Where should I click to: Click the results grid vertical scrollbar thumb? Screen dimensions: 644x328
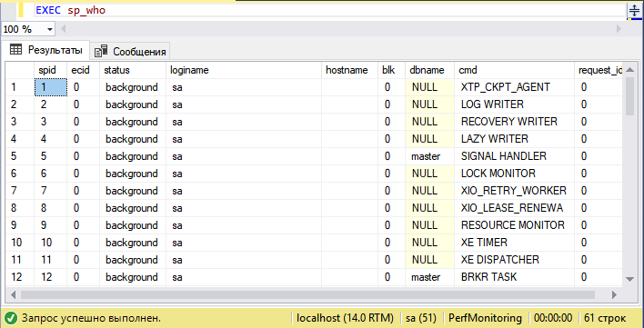630,96
